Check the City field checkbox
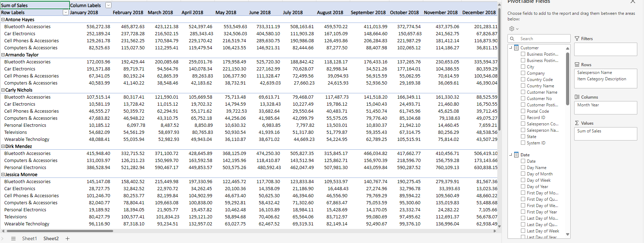This screenshot has height=243, width=644. click(523, 67)
